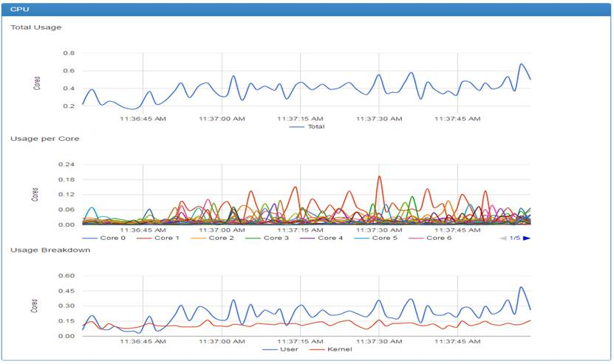Screen dimensions: 614x364
Task: Click the 0.00 axis label in Usage Breakdown
Action: [x=66, y=336]
